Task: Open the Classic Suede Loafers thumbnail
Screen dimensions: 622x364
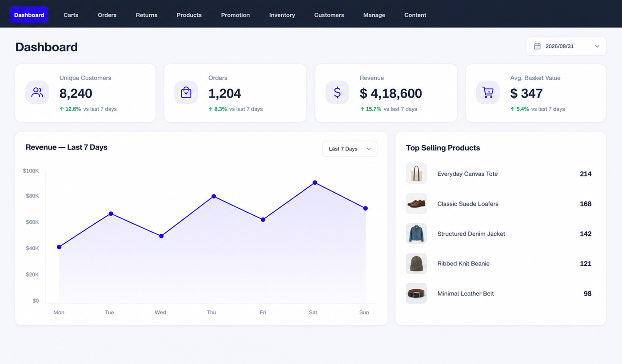Action: coord(416,204)
